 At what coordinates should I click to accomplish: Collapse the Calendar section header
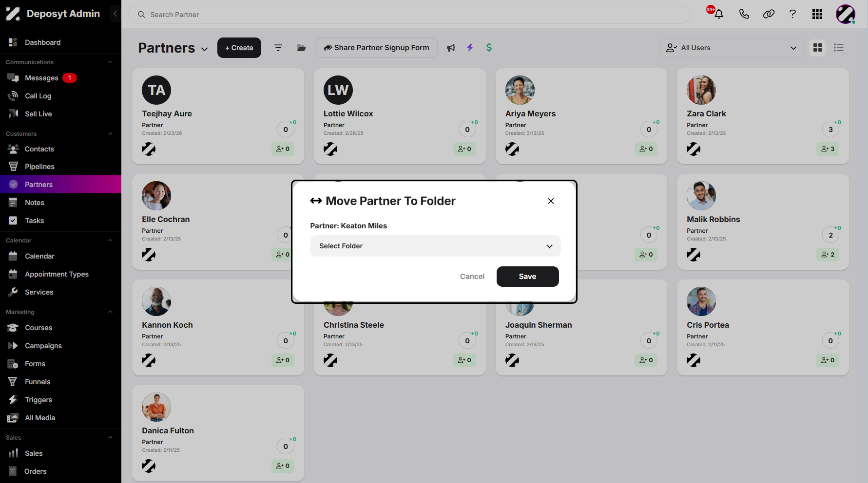(x=110, y=241)
